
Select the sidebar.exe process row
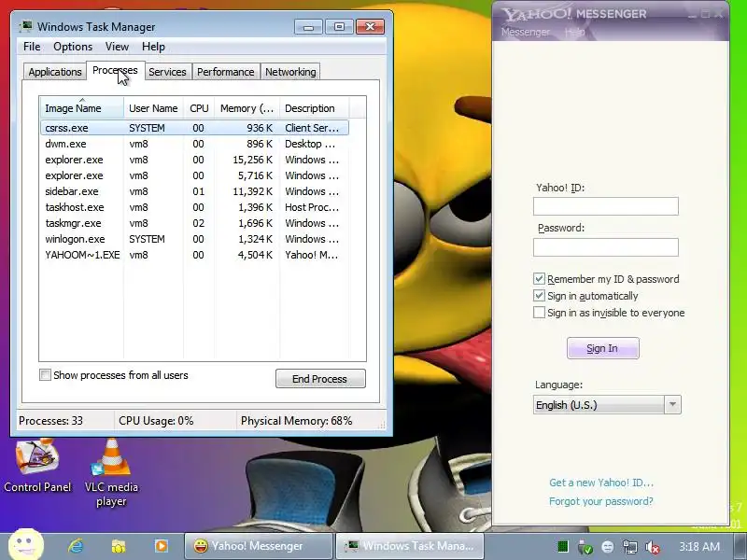pyautogui.click(x=195, y=191)
